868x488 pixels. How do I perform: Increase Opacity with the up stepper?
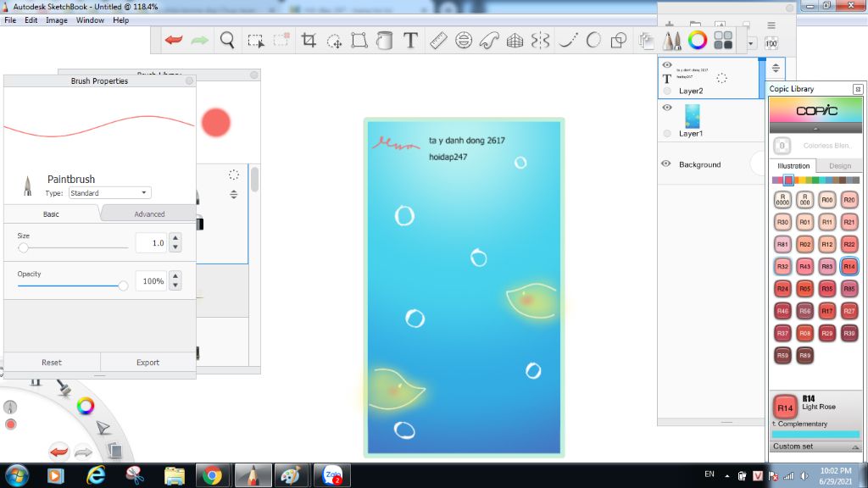tap(175, 276)
